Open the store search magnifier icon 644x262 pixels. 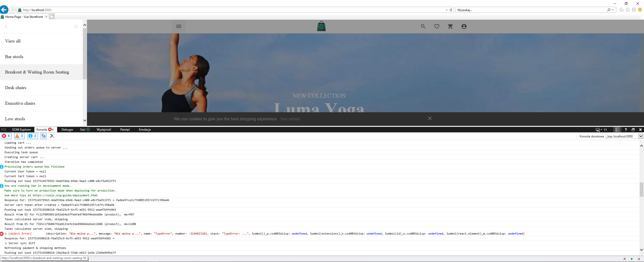(x=423, y=26)
